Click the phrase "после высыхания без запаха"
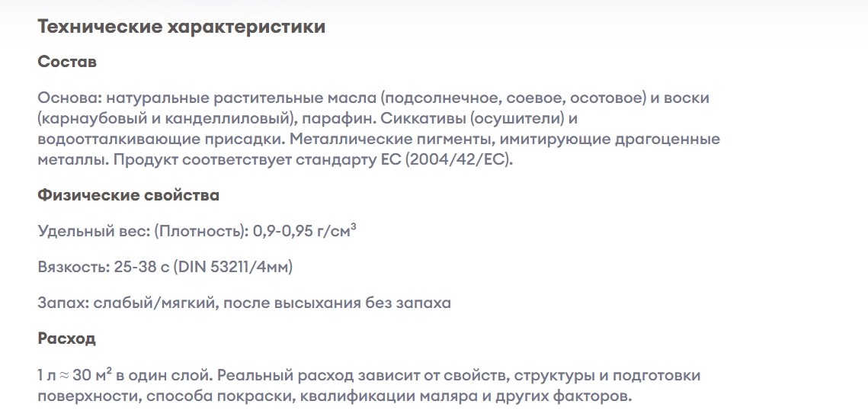Viewport: 868px width, 417px height. [x=337, y=303]
